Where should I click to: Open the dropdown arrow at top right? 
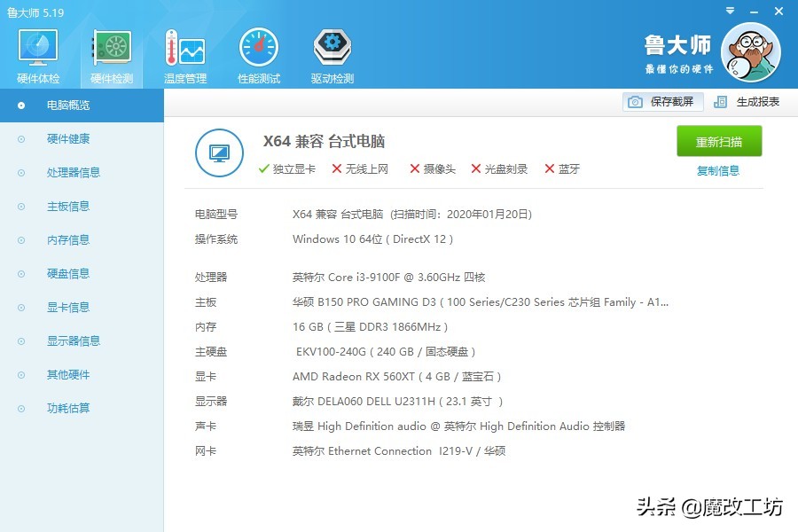coord(729,11)
